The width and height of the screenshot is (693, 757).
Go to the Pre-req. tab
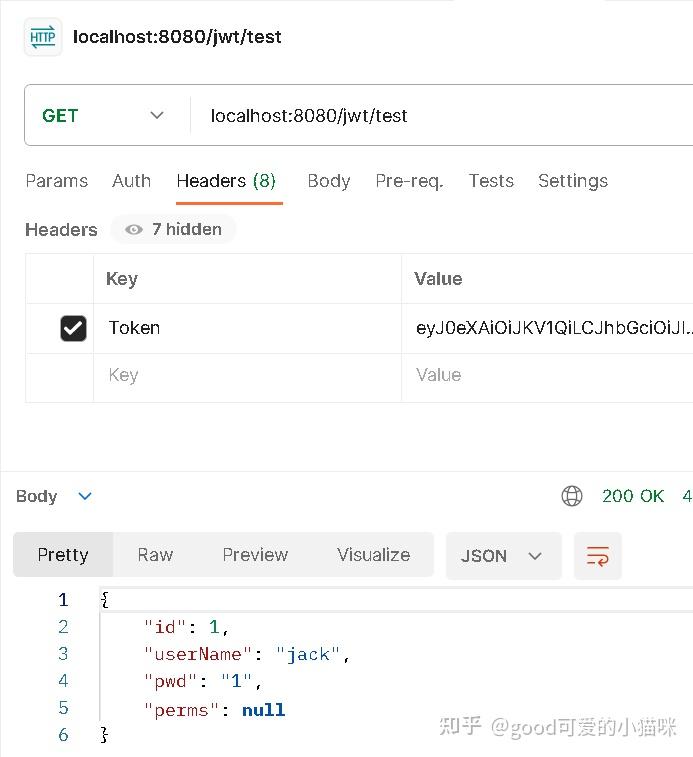point(409,181)
